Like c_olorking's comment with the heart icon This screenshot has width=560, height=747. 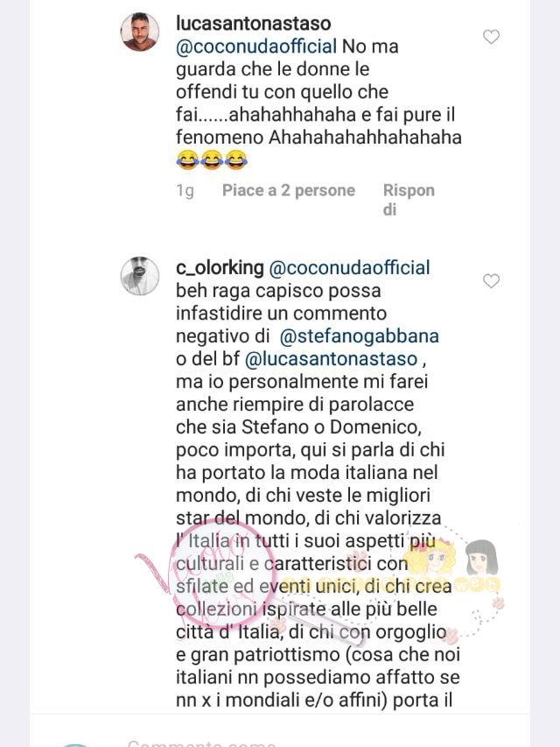[x=491, y=280]
